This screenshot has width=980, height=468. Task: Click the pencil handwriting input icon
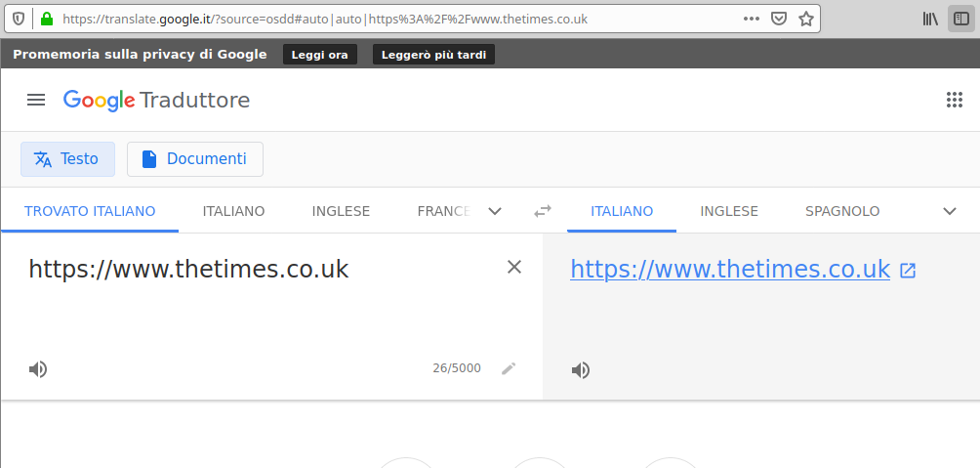pos(509,368)
